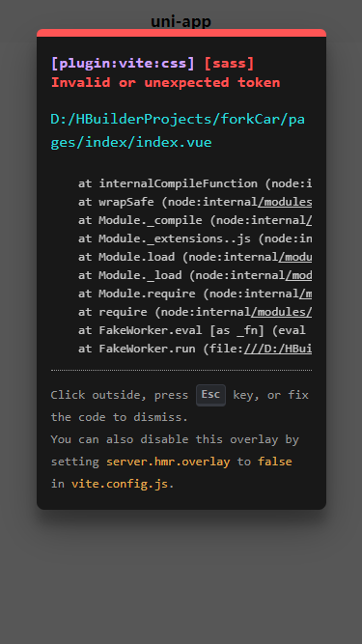Open the FakeWorker.run file:///D:/HBui link
This screenshot has height=644, width=362.
click(x=278, y=349)
